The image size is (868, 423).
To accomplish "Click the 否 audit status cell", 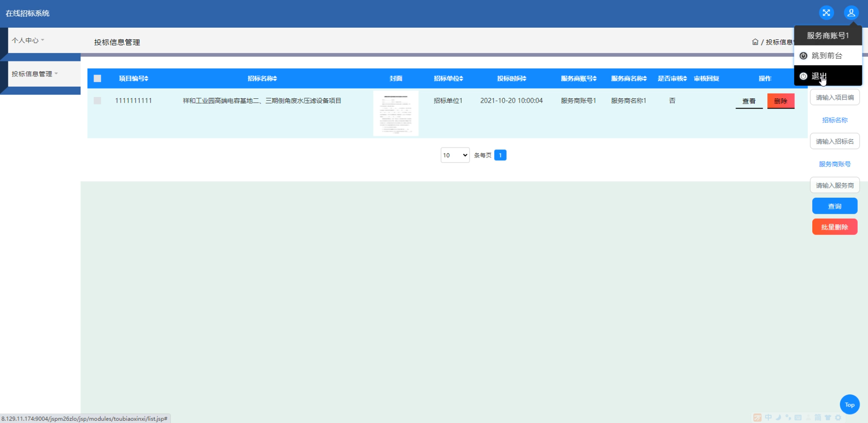I will pos(672,101).
